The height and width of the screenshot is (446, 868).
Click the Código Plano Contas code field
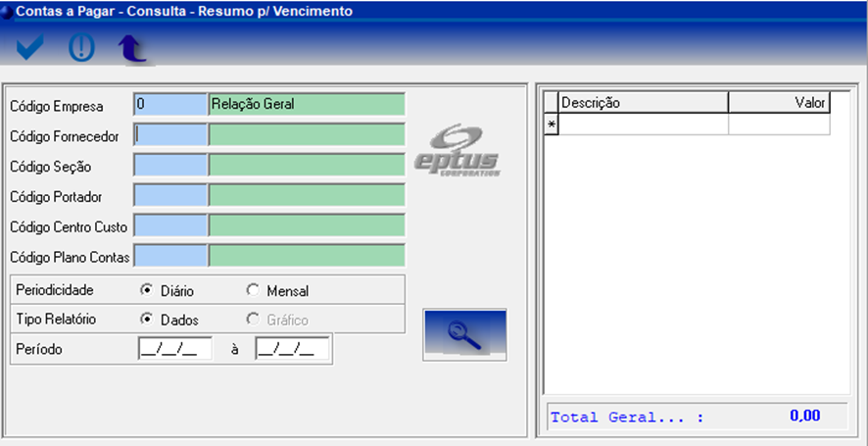coord(170,257)
